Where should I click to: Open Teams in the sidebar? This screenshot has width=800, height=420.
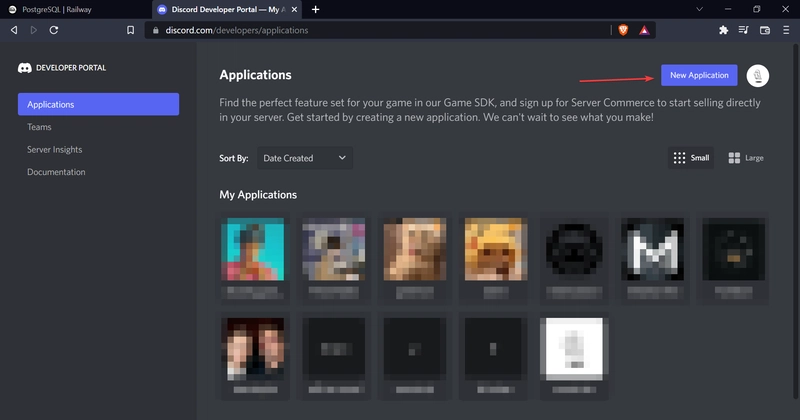pyautogui.click(x=39, y=127)
